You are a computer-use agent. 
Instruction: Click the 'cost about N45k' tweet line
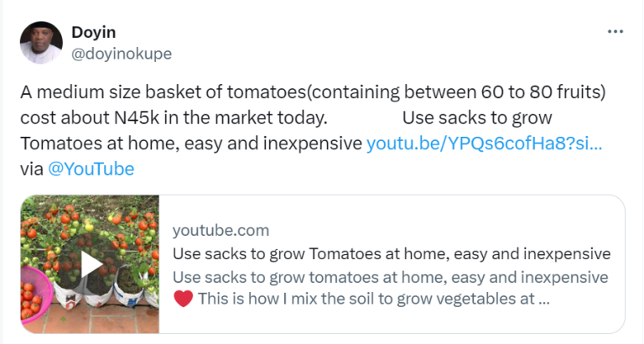pyautogui.click(x=173, y=117)
